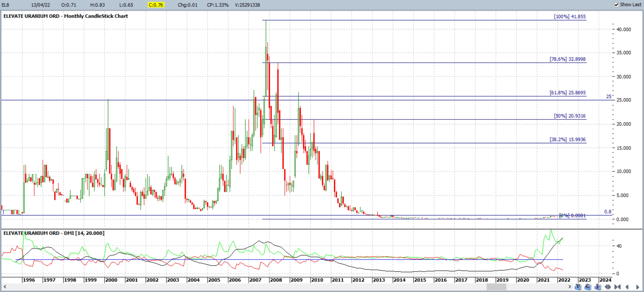
Task: Click the 5.000 price axis label
Action: tap(622, 195)
